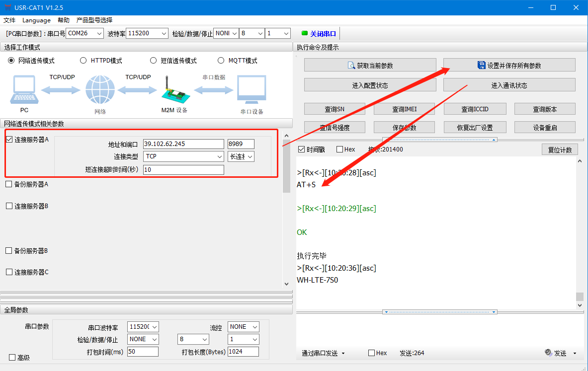Screen dimensions: 588x371
Task: Click the server list vertical scrollbar thumb
Action: point(286,167)
